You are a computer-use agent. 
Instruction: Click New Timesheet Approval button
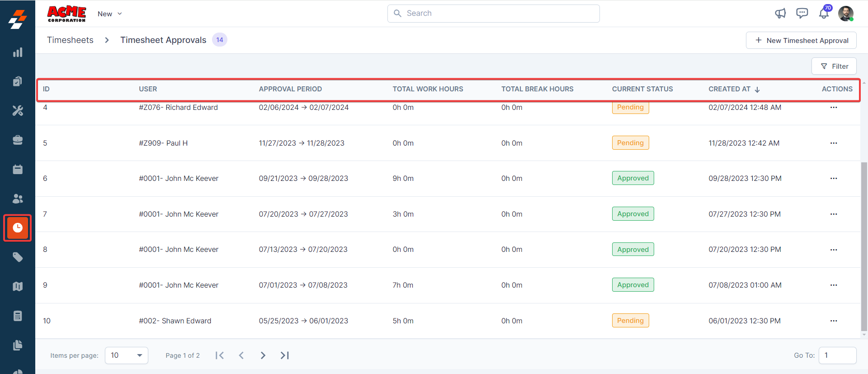(801, 41)
